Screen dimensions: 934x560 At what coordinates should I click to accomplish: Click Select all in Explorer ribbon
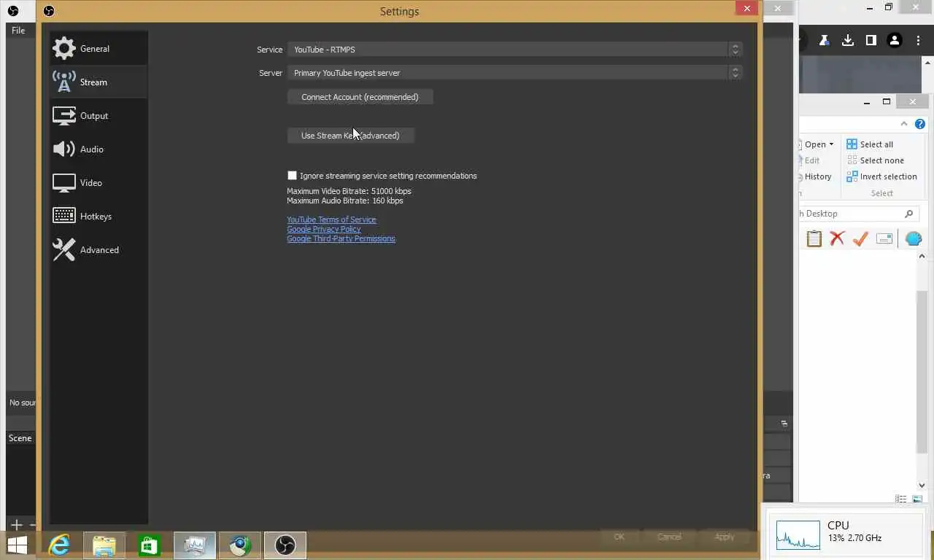[870, 144]
